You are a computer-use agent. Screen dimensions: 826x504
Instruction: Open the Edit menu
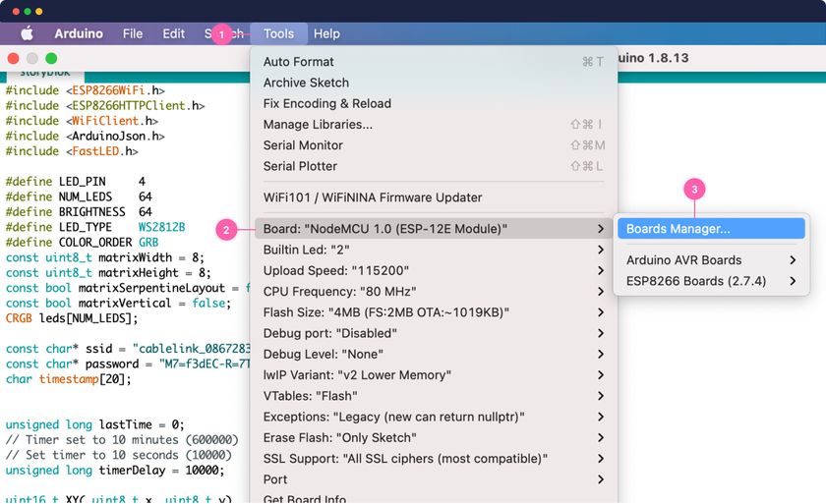(x=173, y=33)
